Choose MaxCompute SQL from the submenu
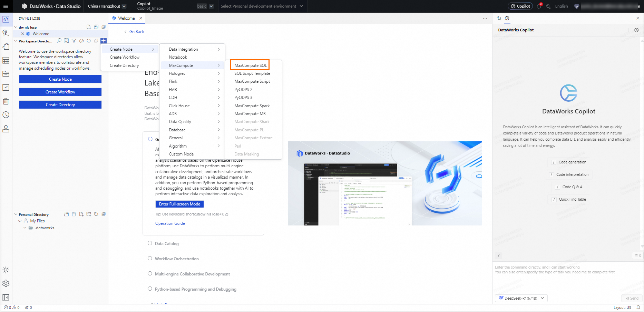 point(250,66)
